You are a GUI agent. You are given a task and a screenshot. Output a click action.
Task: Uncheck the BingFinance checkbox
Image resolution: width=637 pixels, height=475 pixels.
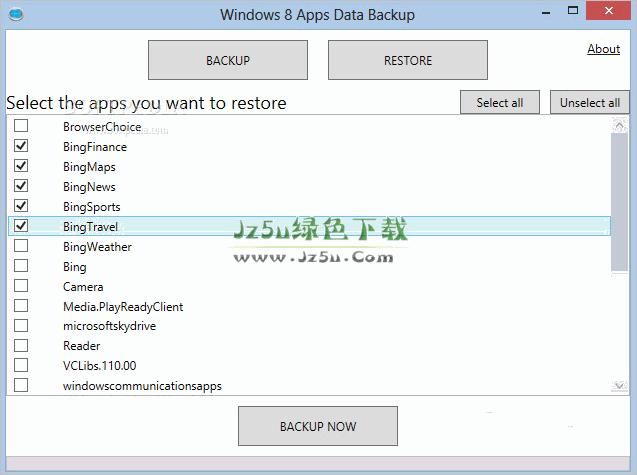pyautogui.click(x=21, y=145)
